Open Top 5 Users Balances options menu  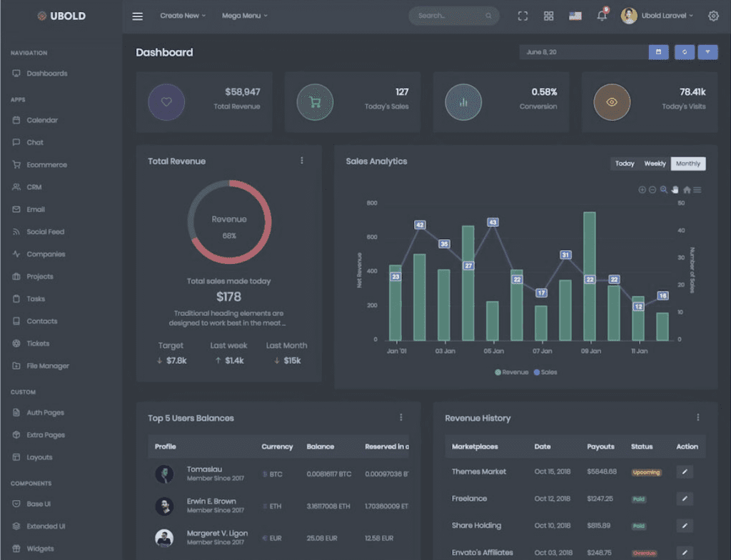(401, 417)
